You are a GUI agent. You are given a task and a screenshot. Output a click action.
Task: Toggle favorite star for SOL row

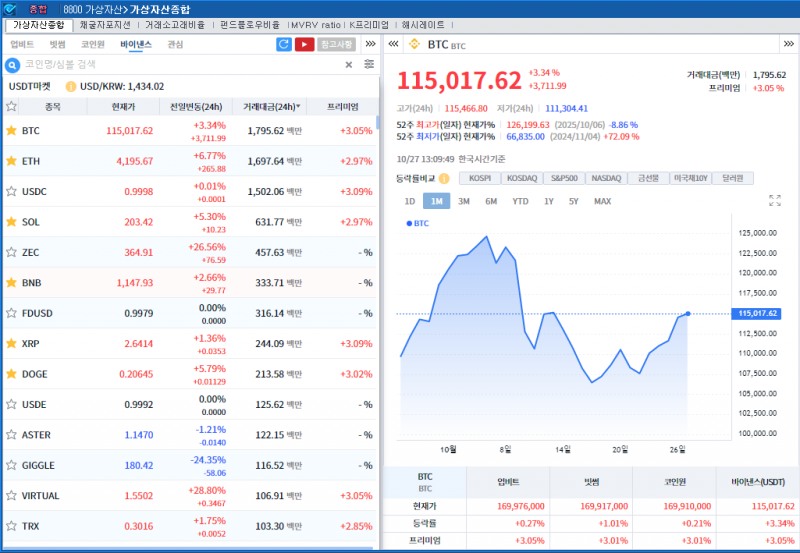click(11, 222)
